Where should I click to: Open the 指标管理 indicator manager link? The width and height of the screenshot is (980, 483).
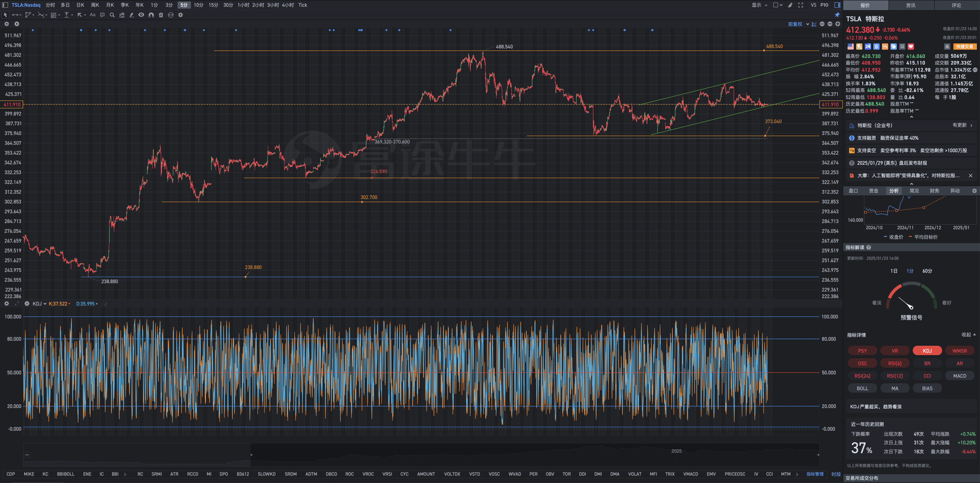815,474
